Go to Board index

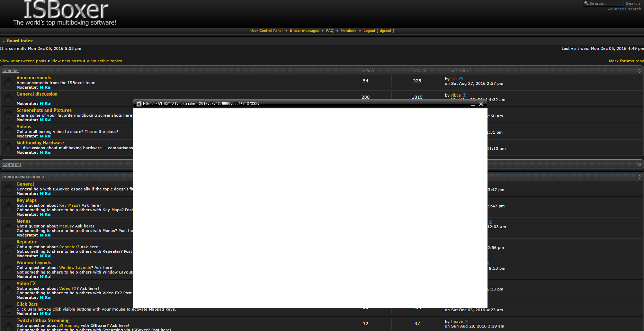tap(20, 41)
